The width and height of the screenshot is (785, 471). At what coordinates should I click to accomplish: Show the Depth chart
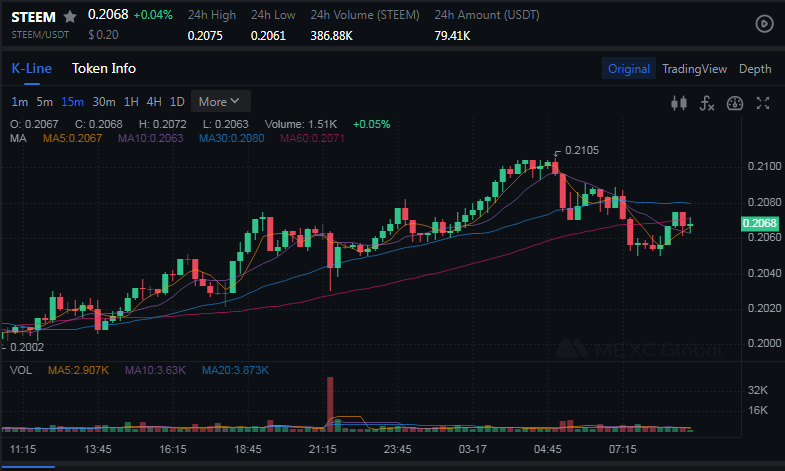click(755, 69)
